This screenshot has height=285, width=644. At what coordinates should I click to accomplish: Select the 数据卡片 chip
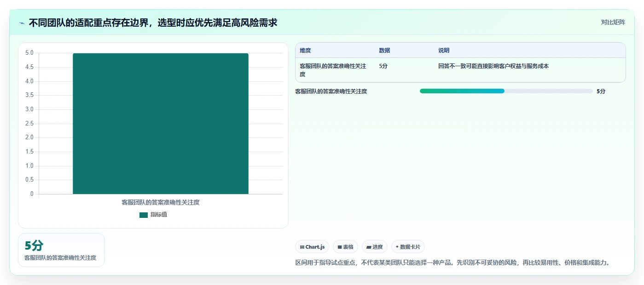pos(408,247)
